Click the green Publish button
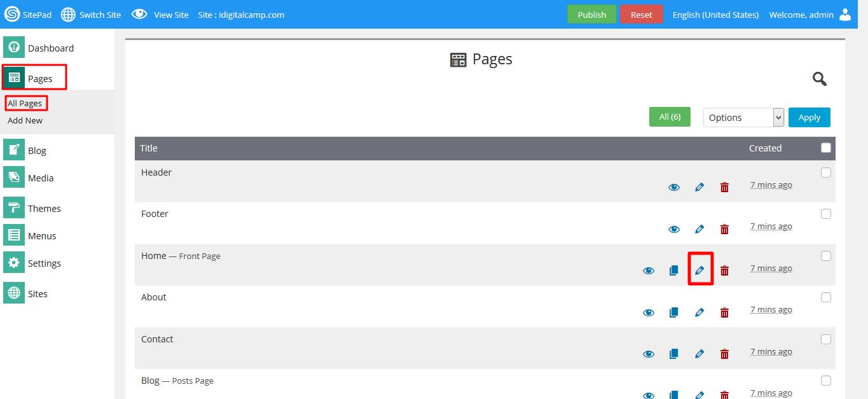 [x=591, y=14]
